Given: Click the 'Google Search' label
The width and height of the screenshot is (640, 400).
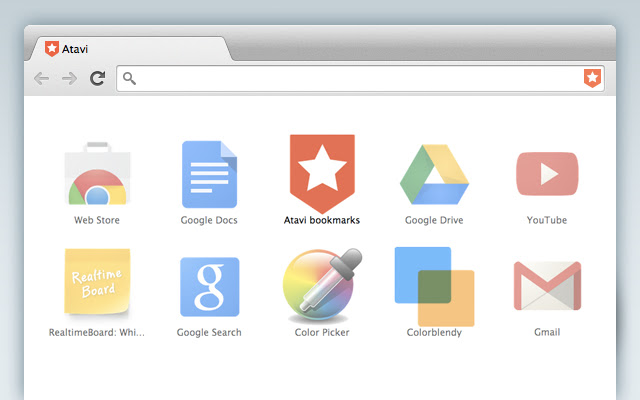Looking at the screenshot, I should (209, 332).
